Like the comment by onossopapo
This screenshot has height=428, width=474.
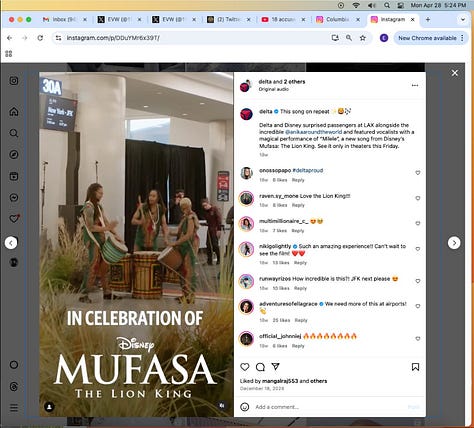(418, 173)
